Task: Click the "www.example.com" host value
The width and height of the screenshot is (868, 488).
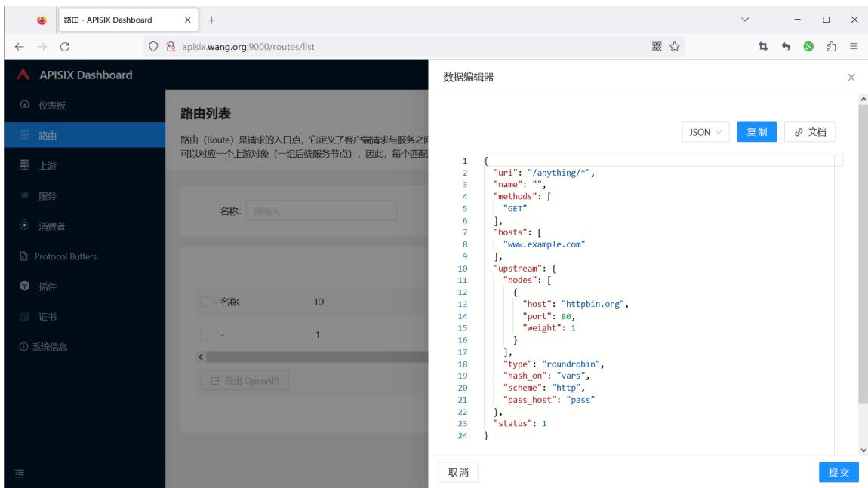Action: click(x=544, y=244)
